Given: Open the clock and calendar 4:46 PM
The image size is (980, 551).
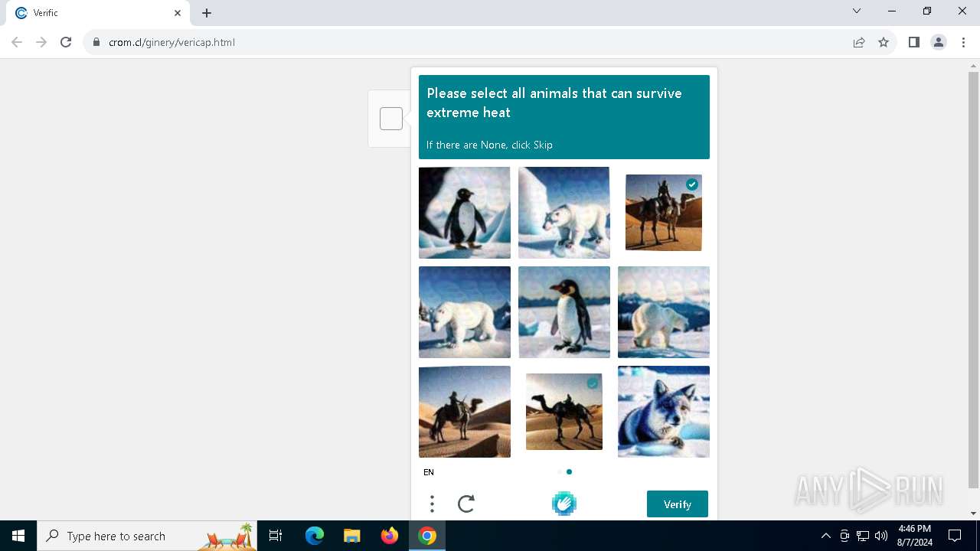Looking at the screenshot, I should pyautogui.click(x=914, y=536).
